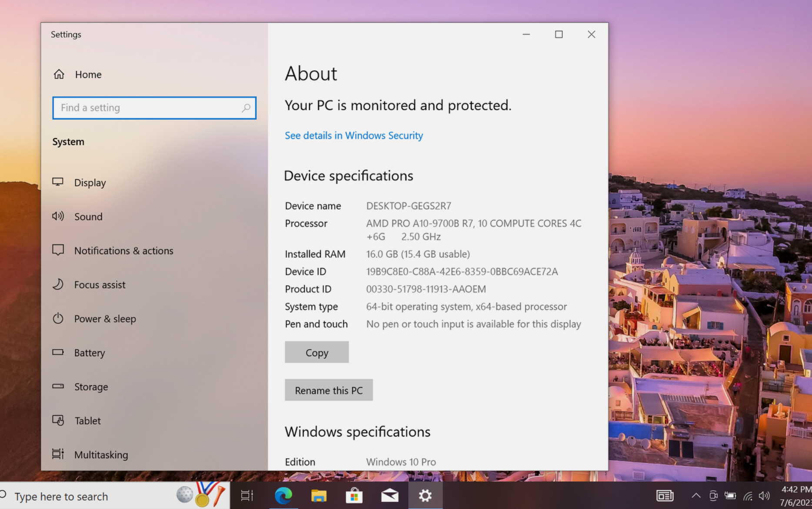Open Tablet settings page
Viewport: 812px width, 509px height.
(87, 420)
